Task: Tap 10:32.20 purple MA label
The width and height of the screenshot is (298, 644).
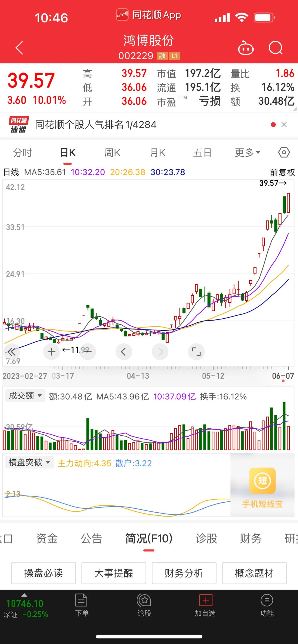Action: [x=88, y=172]
